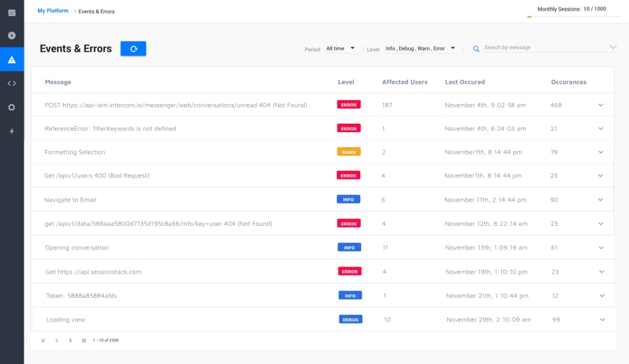Expand the 'Formatting Selection' row details
Image resolution: width=629 pixels, height=364 pixels.
tap(601, 152)
